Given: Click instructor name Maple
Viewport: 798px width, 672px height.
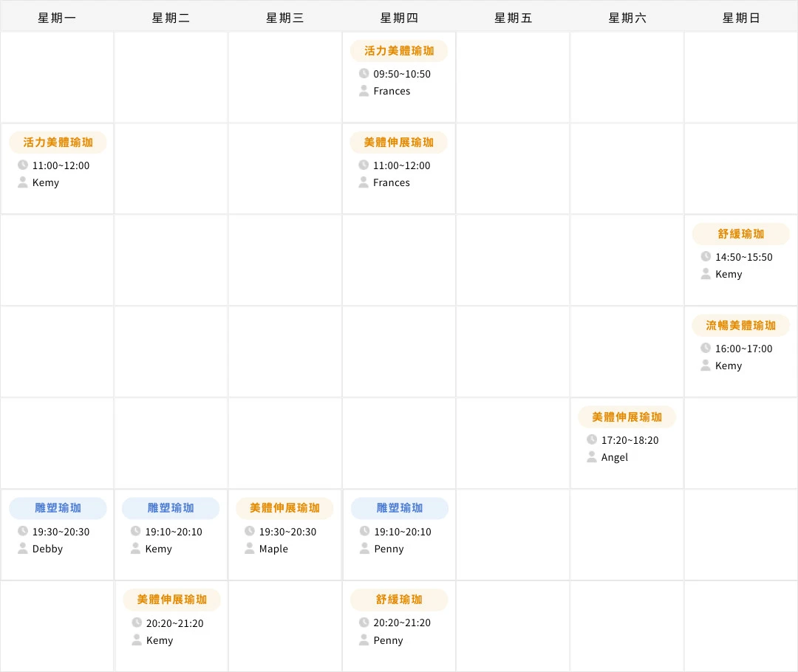Looking at the screenshot, I should tap(274, 549).
